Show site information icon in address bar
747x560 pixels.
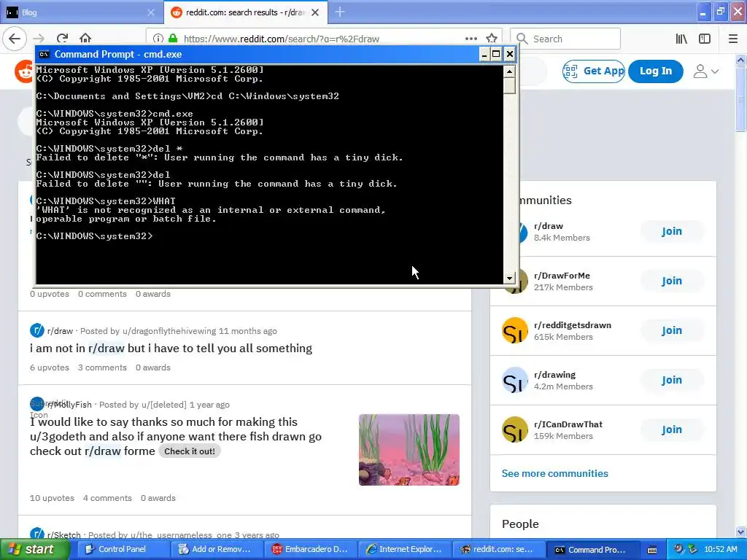pos(158,39)
